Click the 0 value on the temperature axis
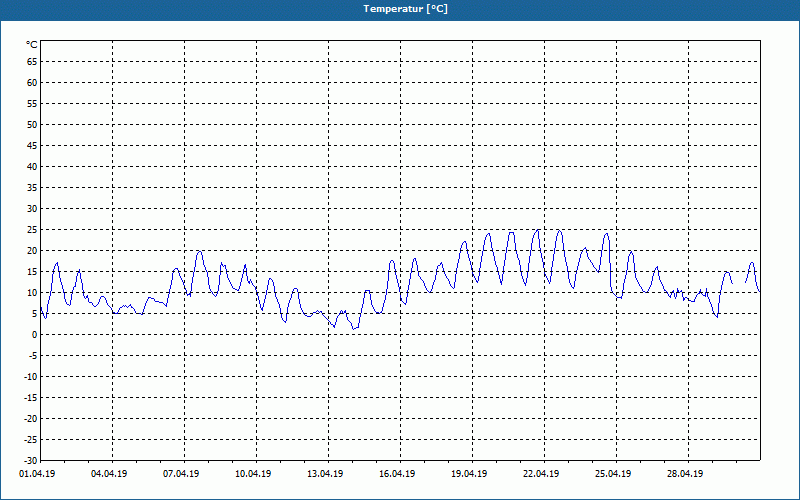Viewport: 800px width, 500px height. tap(35, 335)
